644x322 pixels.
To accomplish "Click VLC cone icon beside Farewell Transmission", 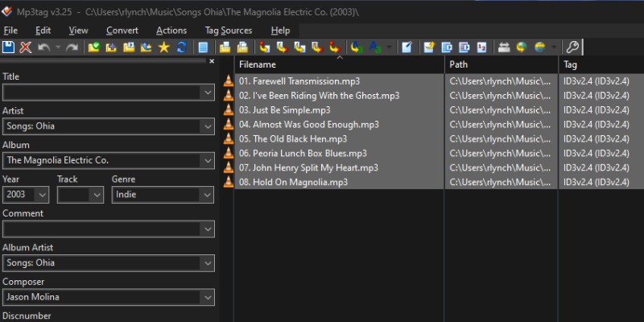I will pos(228,81).
